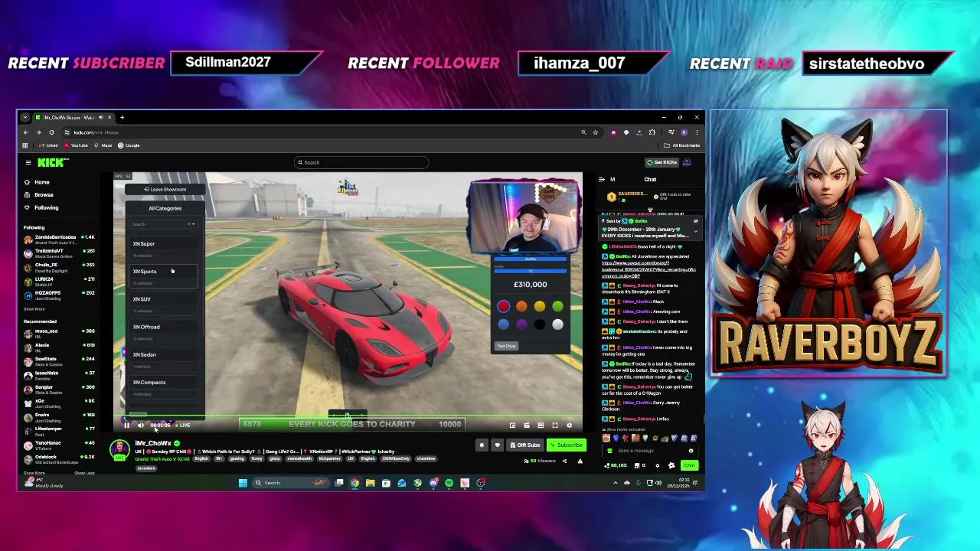Click the showroom category search box
This screenshot has width=980, height=551.
click(x=157, y=224)
